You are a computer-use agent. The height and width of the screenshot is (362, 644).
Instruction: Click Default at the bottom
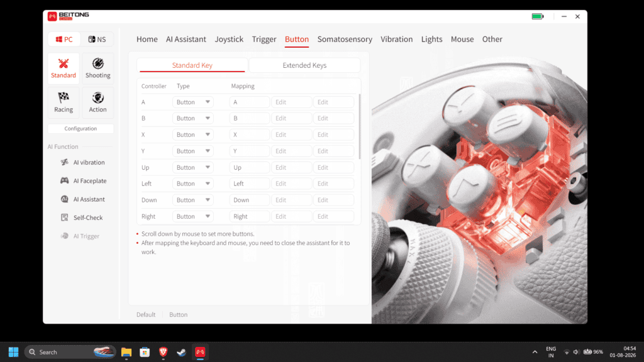point(146,315)
